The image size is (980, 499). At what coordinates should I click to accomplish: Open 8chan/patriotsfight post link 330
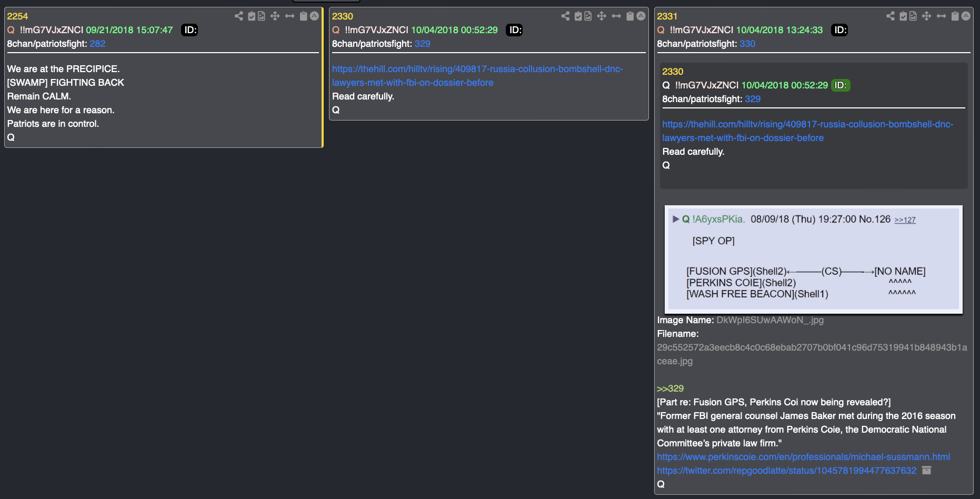coord(747,44)
